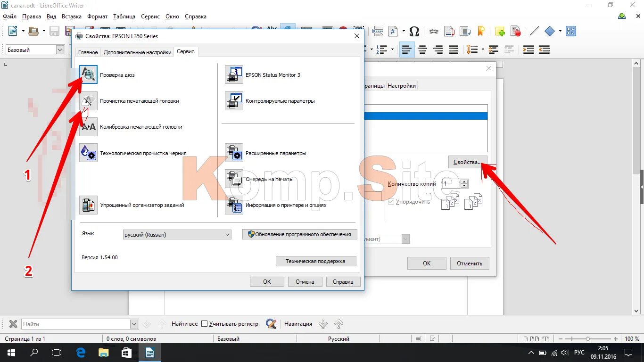Expand the line spacing dropdown arrow
Image resolution: width=644 pixels, height=362 pixels.
pos(482,49)
